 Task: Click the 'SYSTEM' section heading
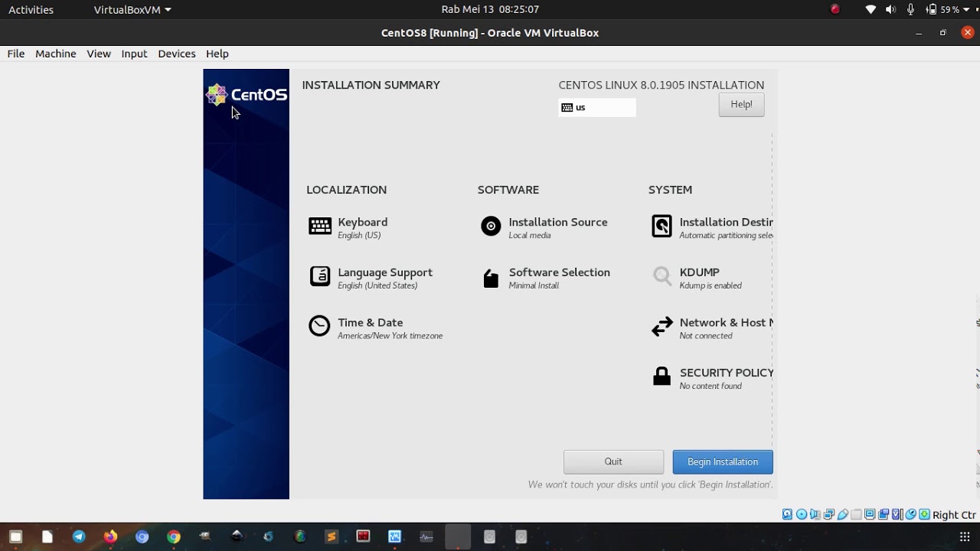point(670,190)
